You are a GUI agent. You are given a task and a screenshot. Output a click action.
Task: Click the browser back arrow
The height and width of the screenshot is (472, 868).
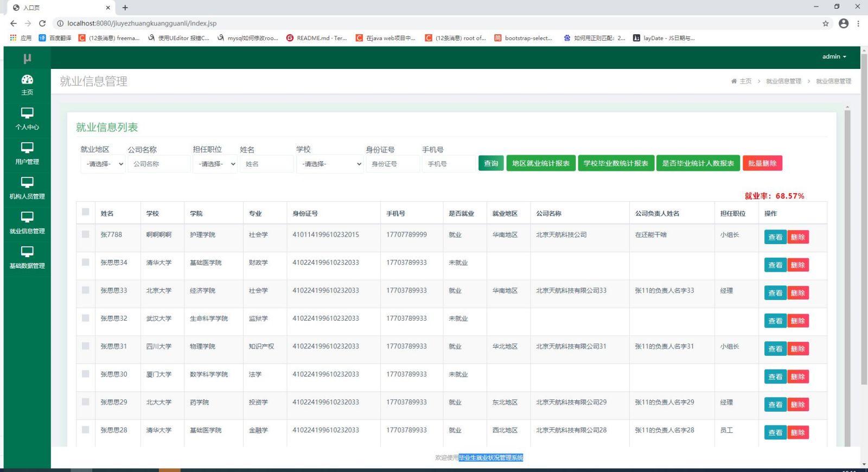click(x=14, y=23)
